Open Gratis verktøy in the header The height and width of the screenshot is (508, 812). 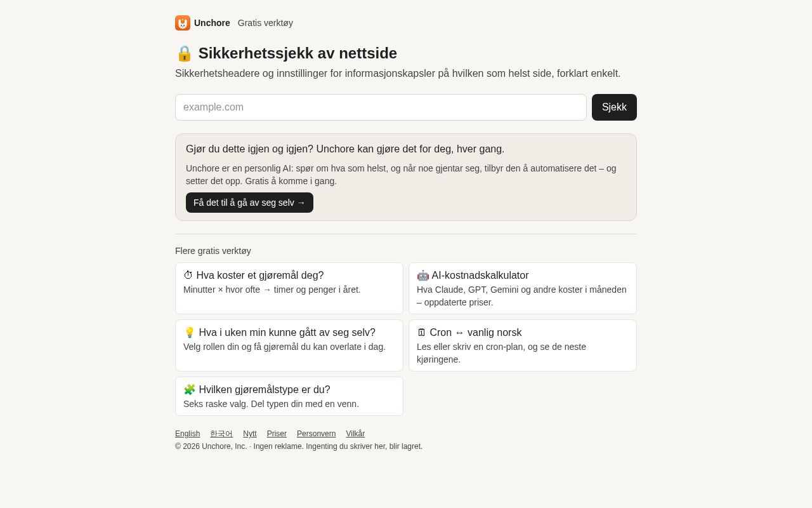point(265,23)
